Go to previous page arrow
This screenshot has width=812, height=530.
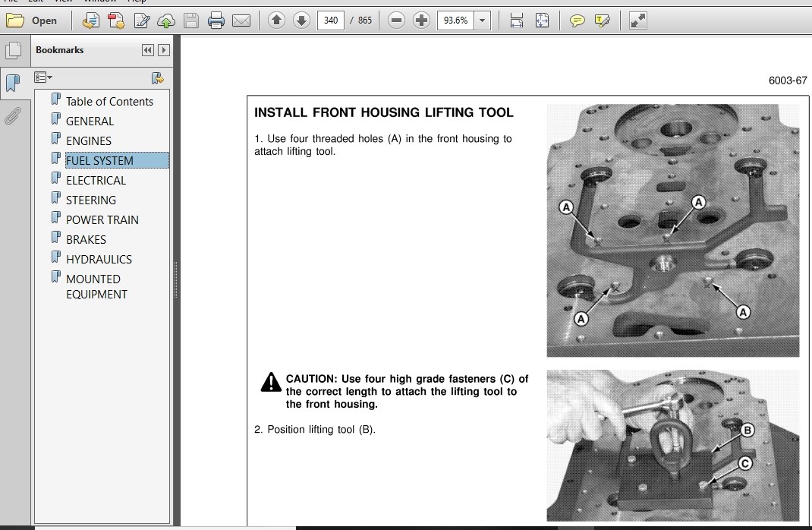[276, 21]
